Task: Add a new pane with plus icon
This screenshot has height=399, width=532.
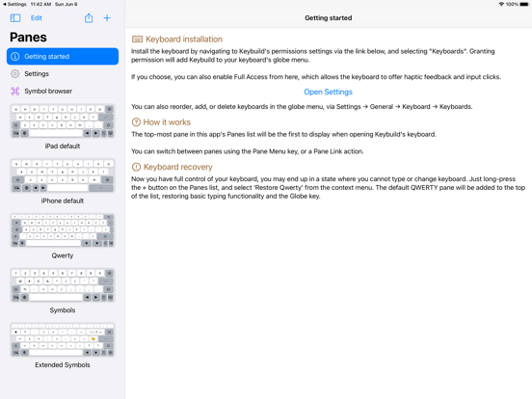Action: click(107, 18)
